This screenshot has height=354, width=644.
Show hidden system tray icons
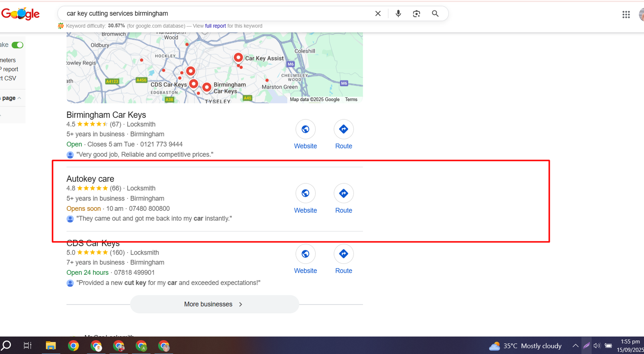point(575,346)
